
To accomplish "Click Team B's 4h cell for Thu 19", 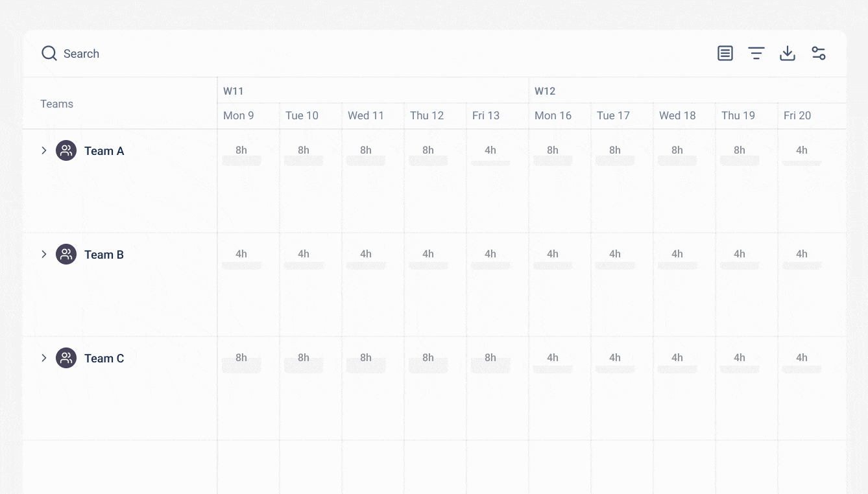I will [740, 259].
